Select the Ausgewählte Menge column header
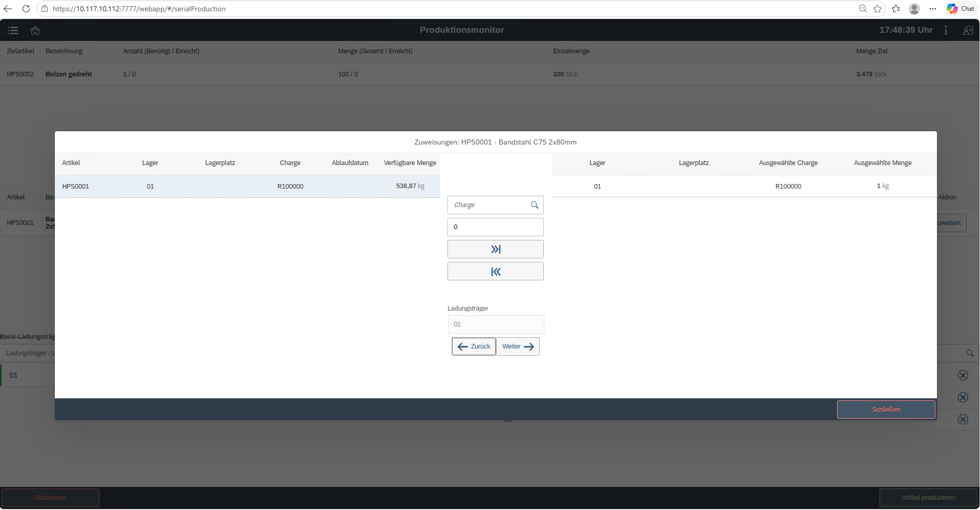 (x=883, y=163)
